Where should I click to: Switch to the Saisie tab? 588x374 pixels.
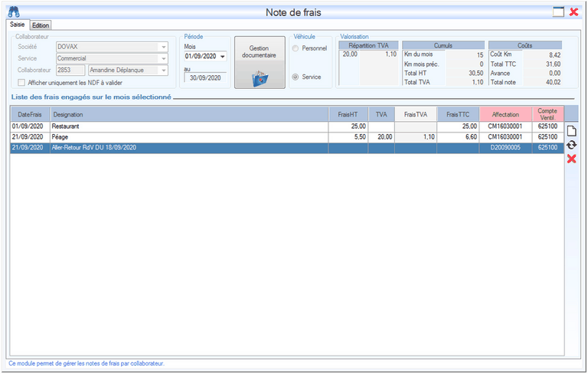pos(18,25)
